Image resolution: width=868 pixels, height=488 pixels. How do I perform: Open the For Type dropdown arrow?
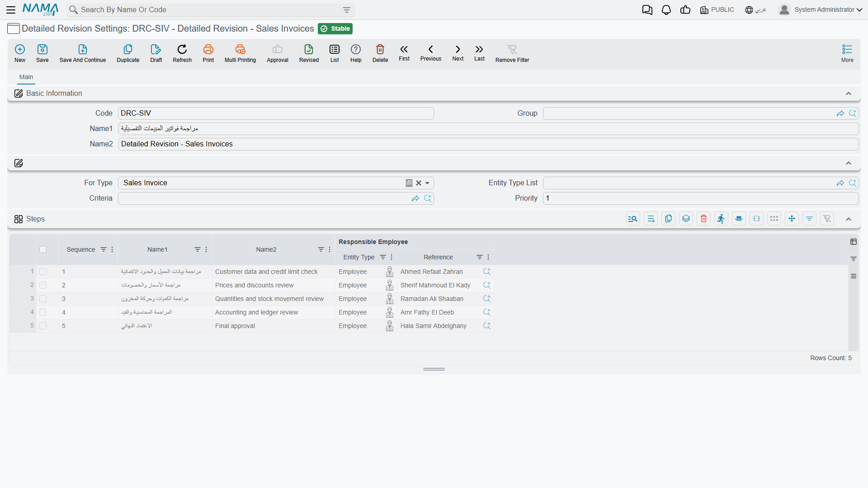pyautogui.click(x=427, y=183)
